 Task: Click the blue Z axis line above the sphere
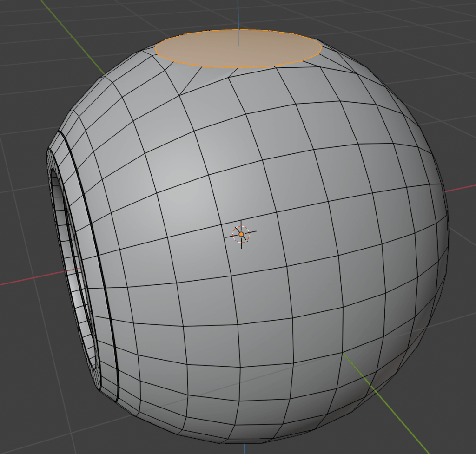(238, 14)
